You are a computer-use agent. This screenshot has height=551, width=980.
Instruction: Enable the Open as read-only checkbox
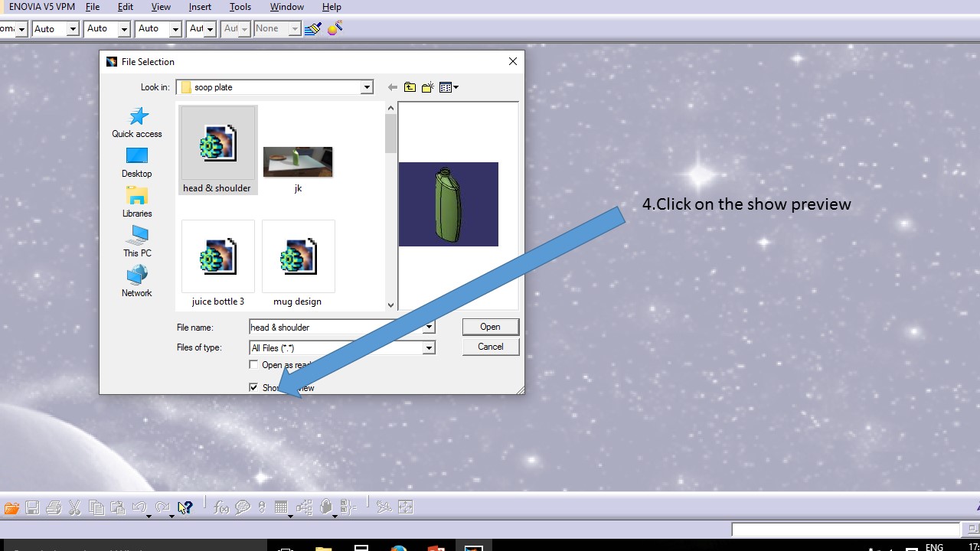click(253, 365)
